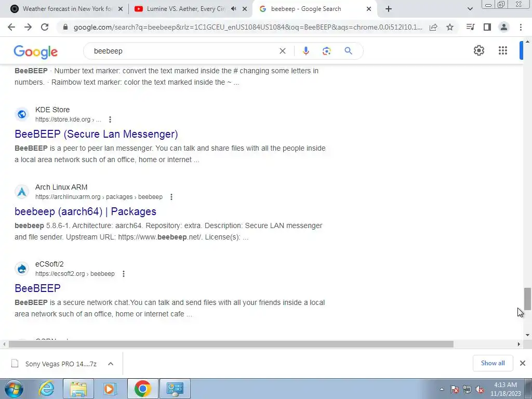Open the control panel taskbar app
The height and width of the screenshot is (399, 532).
(x=175, y=389)
